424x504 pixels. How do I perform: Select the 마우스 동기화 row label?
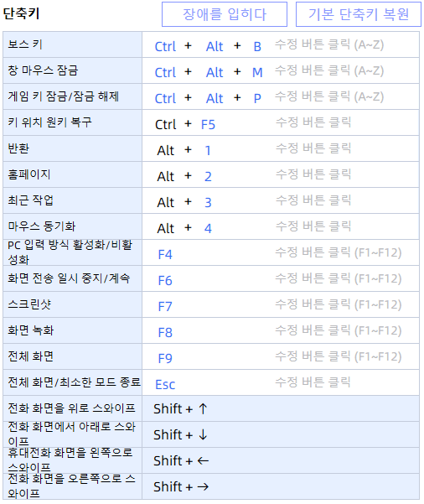[41, 226]
